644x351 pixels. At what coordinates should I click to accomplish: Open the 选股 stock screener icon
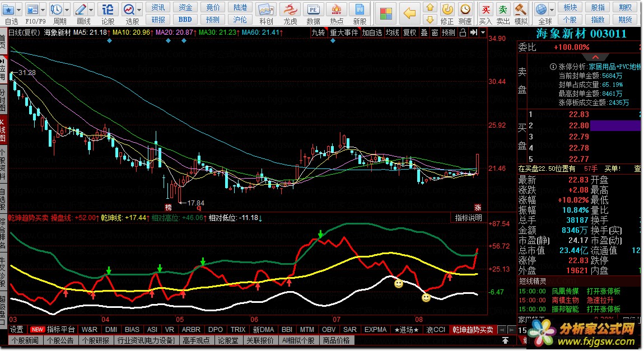129,10
